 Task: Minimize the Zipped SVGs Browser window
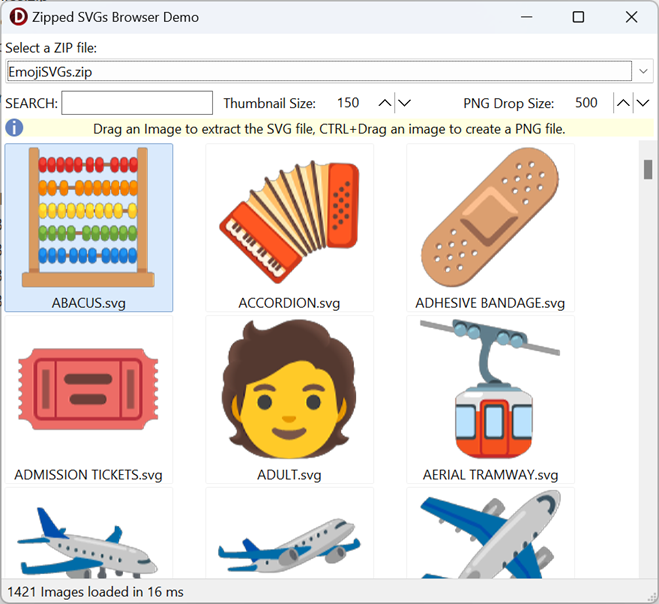pyautogui.click(x=526, y=17)
